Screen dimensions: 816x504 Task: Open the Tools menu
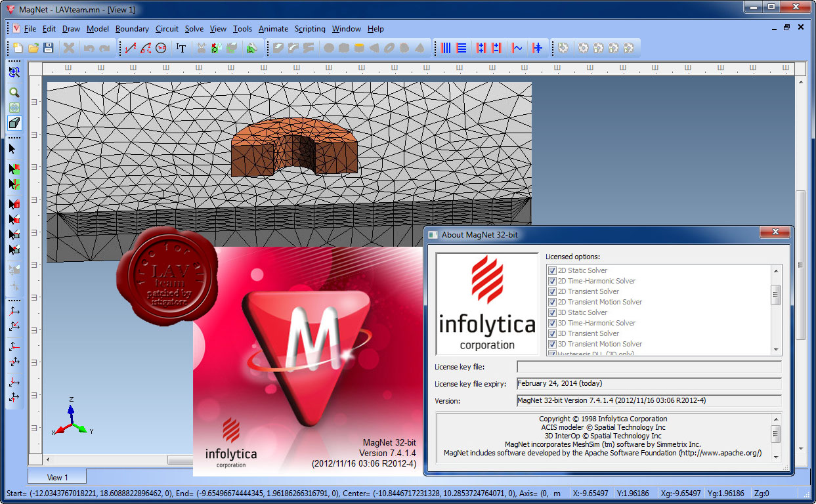[x=242, y=29]
